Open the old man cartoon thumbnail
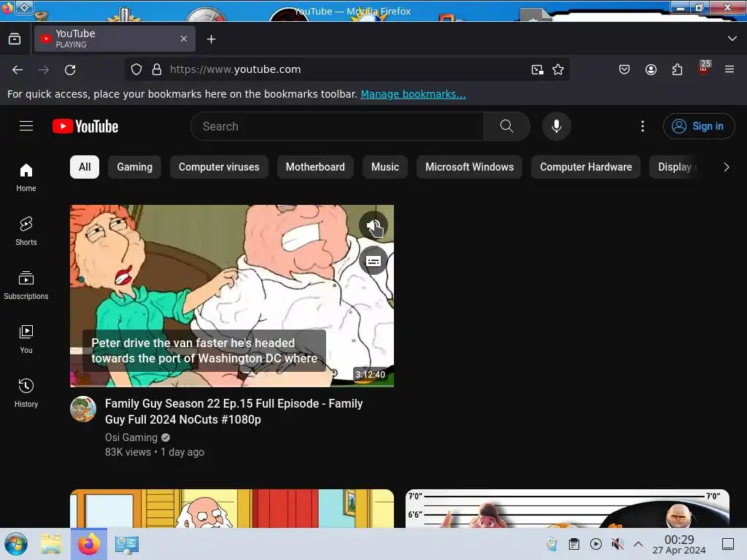Image resolution: width=747 pixels, height=560 pixels. [x=232, y=508]
